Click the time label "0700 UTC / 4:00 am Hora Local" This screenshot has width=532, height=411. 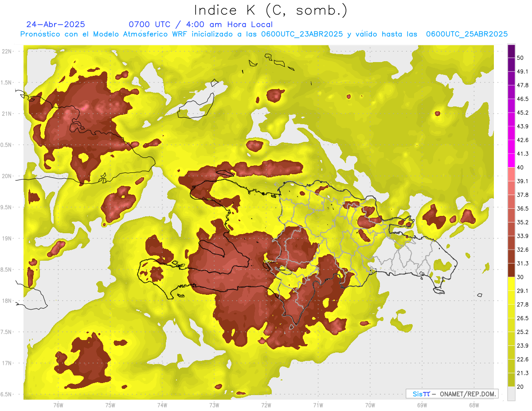coord(201,24)
